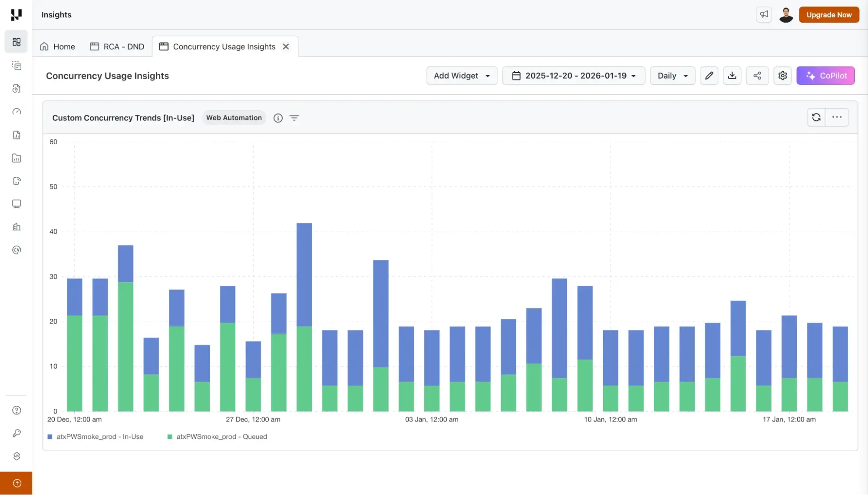This screenshot has width=868, height=495.
Task: Download the dashboard with the download icon
Action: [x=732, y=76]
